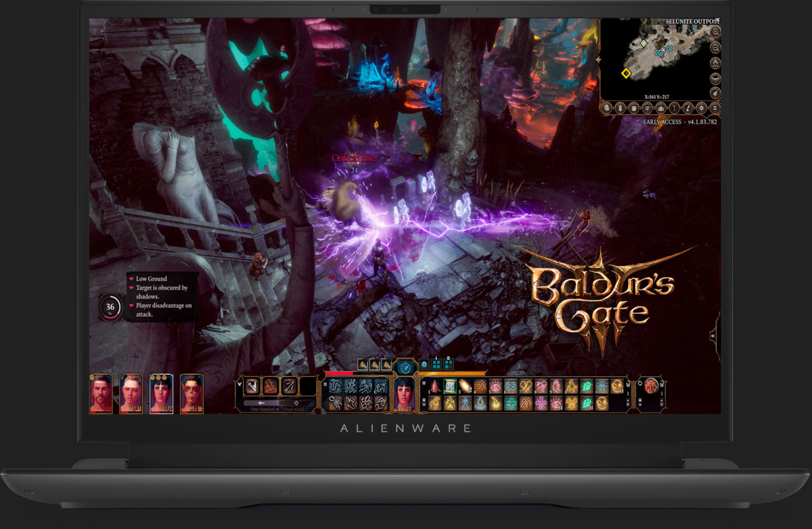
Task: Click the yellow diamond marker on minimap
Action: 626,73
